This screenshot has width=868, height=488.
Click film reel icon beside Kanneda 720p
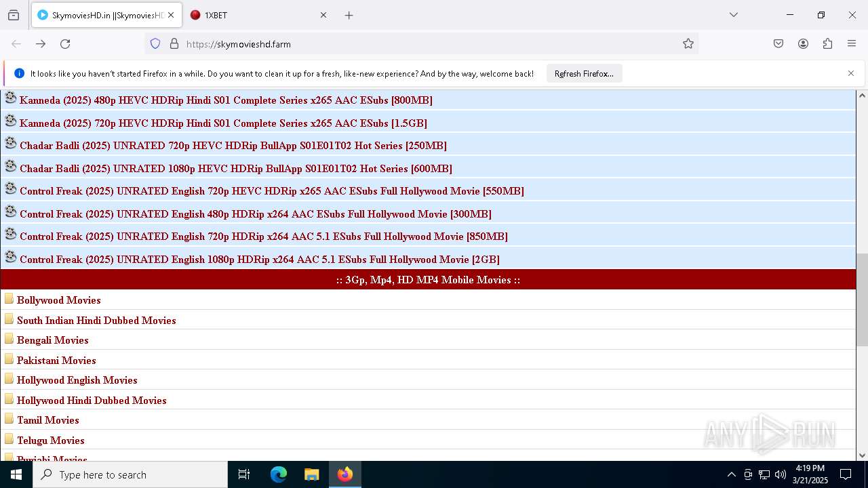(x=10, y=121)
